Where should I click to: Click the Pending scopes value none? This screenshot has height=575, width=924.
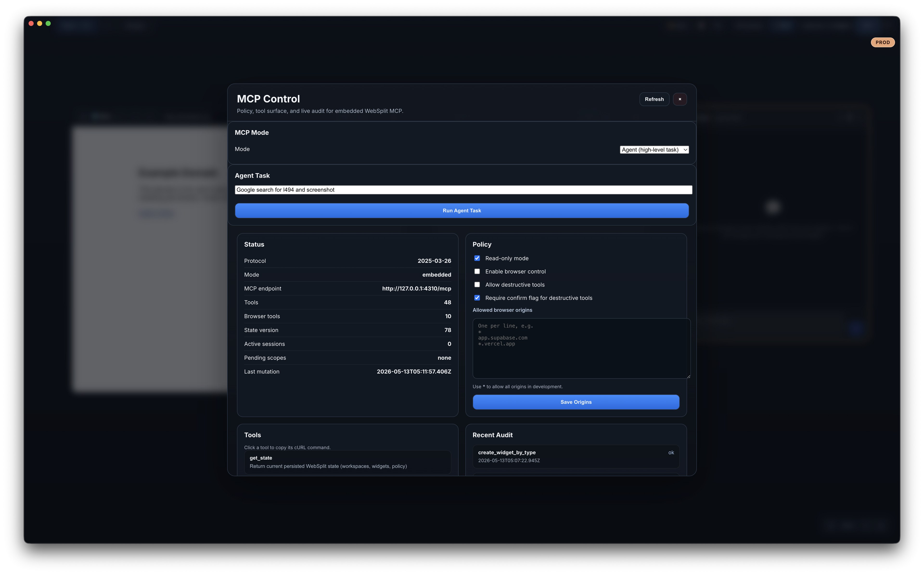coord(444,358)
